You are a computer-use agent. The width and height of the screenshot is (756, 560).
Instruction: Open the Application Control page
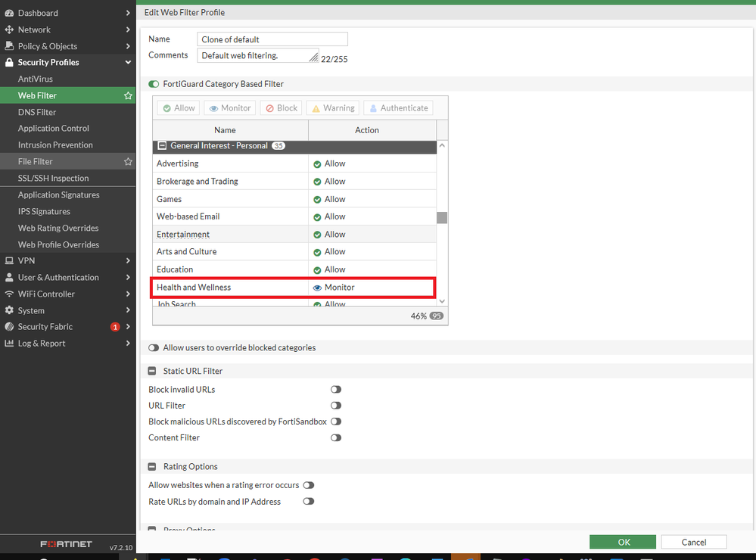tap(54, 129)
